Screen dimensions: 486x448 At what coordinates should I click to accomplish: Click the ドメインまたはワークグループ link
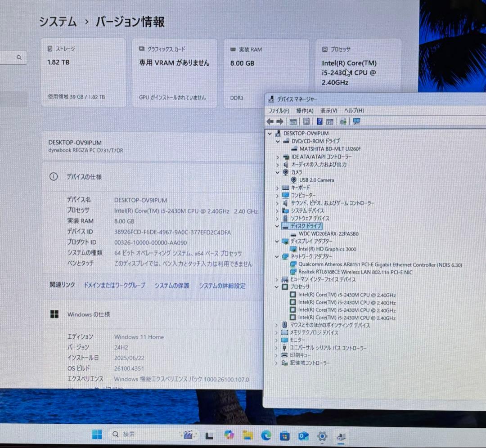pos(114,286)
